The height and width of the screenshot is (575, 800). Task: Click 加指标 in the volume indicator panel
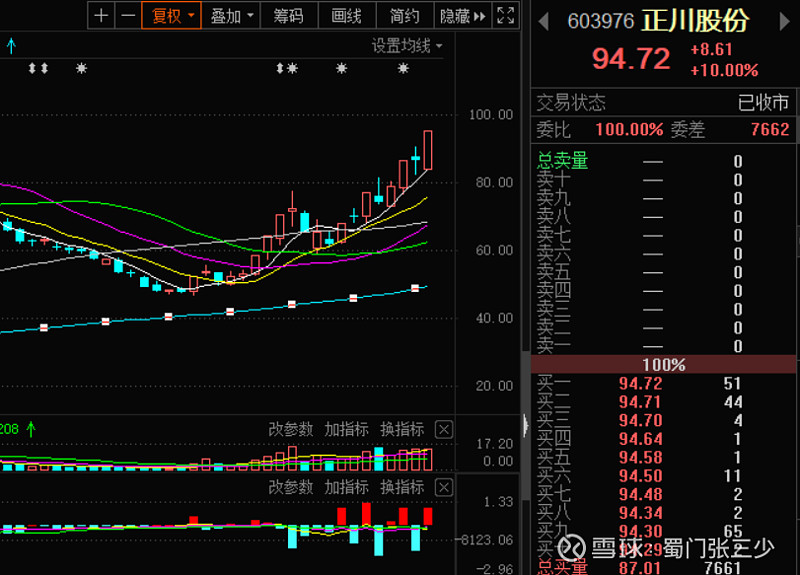point(346,430)
